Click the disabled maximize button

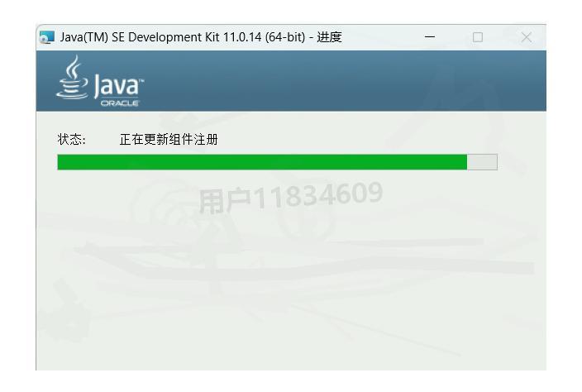(478, 37)
